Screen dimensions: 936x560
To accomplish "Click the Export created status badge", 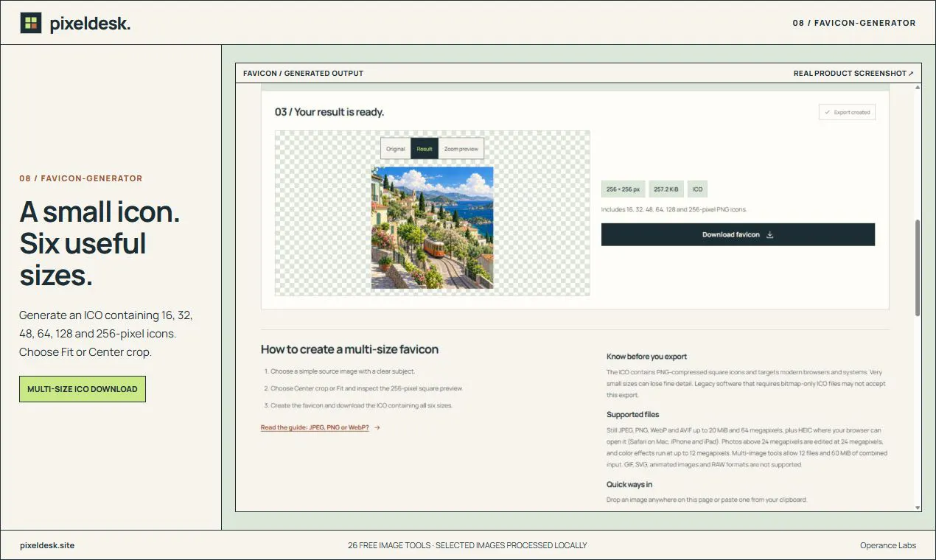I will click(847, 113).
